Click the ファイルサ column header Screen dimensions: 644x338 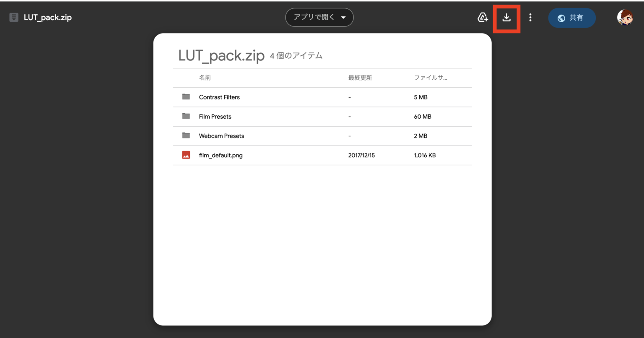tap(431, 78)
